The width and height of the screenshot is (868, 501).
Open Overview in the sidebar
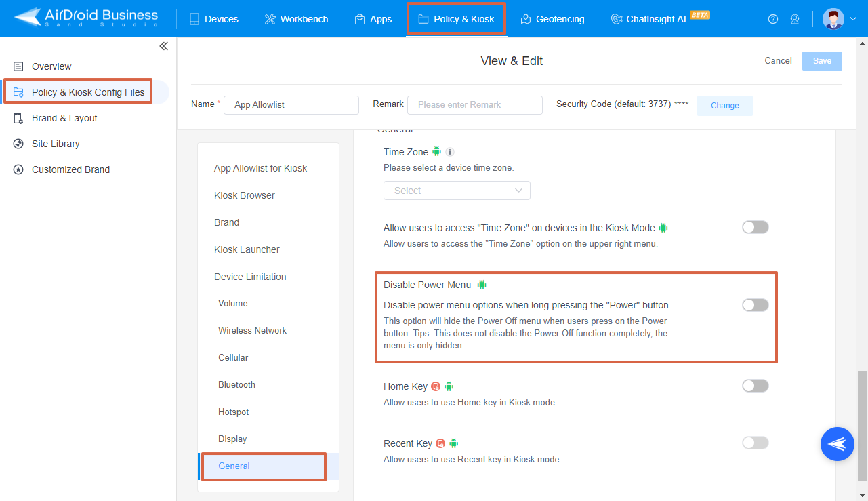pos(51,66)
